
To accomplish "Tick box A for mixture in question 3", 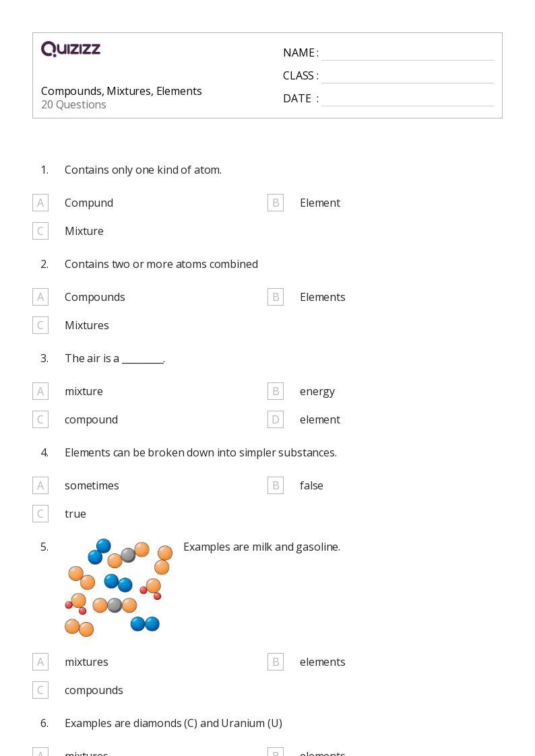I will point(40,392).
